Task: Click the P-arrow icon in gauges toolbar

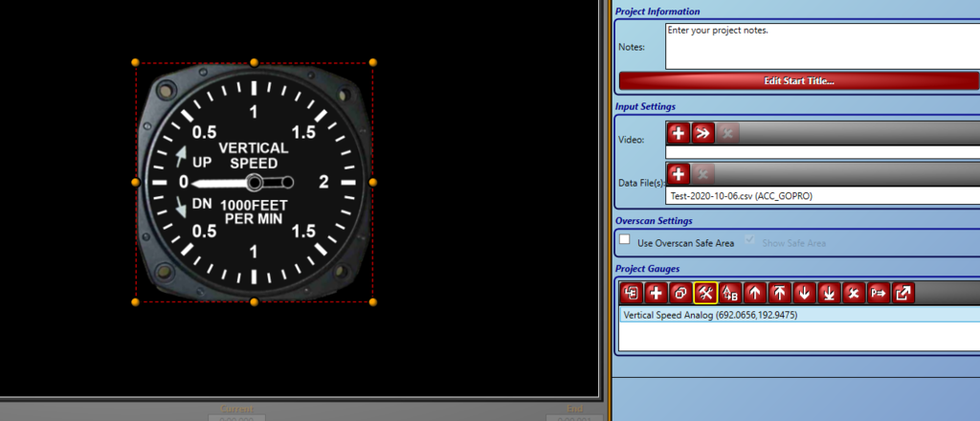Action: click(879, 293)
